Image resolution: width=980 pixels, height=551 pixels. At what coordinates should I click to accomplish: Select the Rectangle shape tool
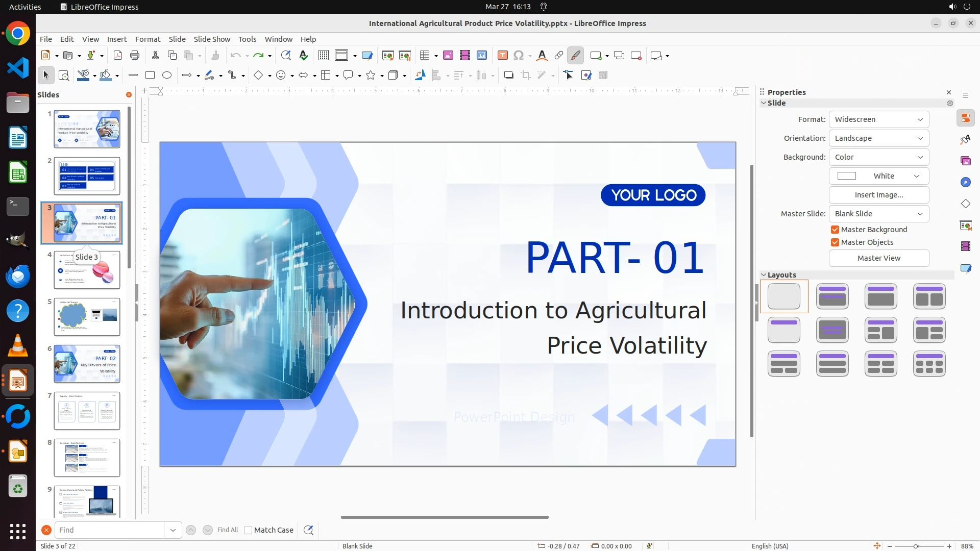coord(150,76)
